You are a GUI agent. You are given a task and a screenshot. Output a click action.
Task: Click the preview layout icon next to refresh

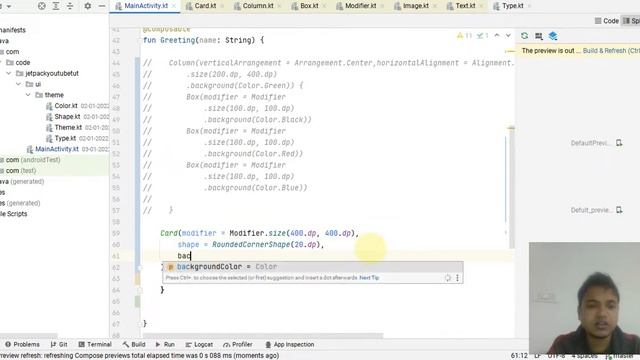(539, 36)
